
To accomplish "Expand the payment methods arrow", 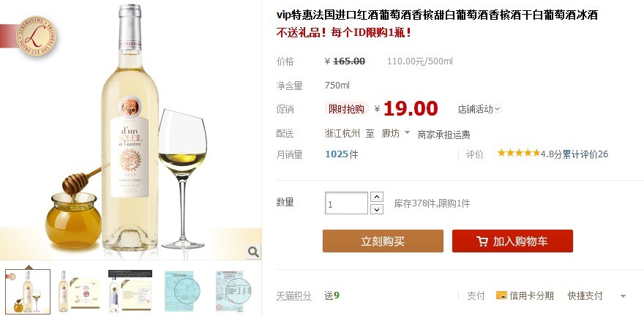I will click(623, 296).
